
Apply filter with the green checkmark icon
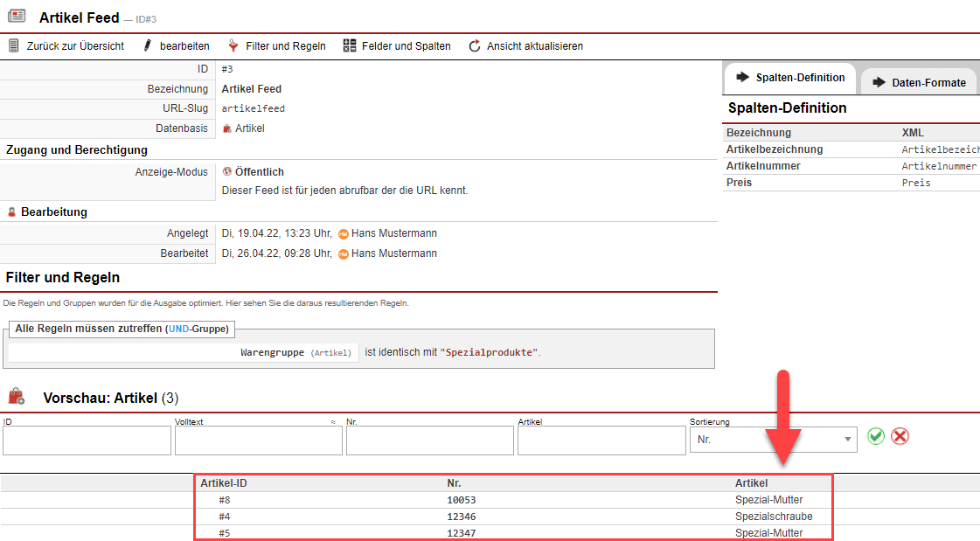(x=876, y=435)
